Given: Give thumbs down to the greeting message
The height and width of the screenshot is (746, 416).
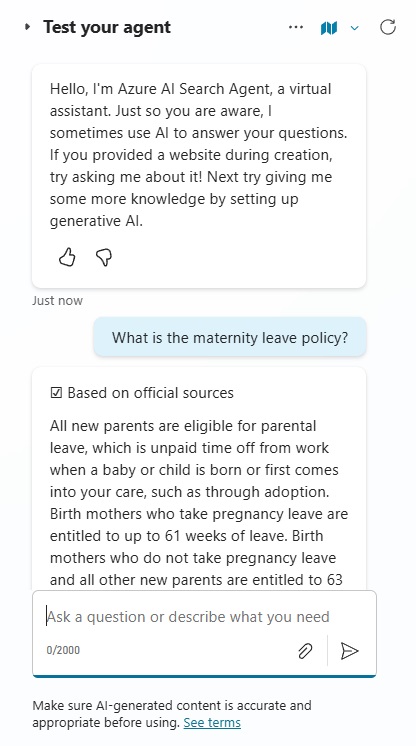Looking at the screenshot, I should click(104, 257).
